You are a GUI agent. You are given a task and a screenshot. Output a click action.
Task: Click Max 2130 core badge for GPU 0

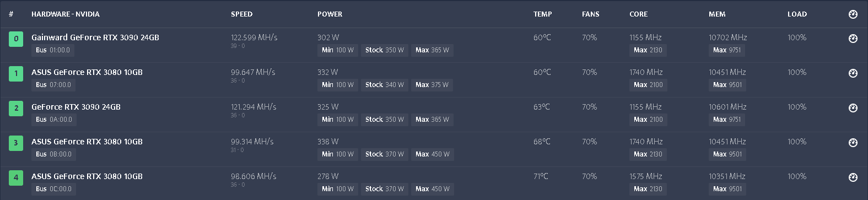coord(648,50)
